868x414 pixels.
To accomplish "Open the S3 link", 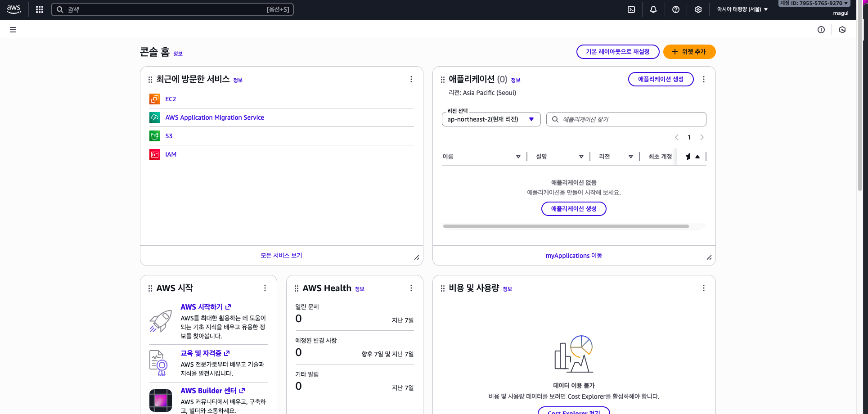I will [x=169, y=136].
